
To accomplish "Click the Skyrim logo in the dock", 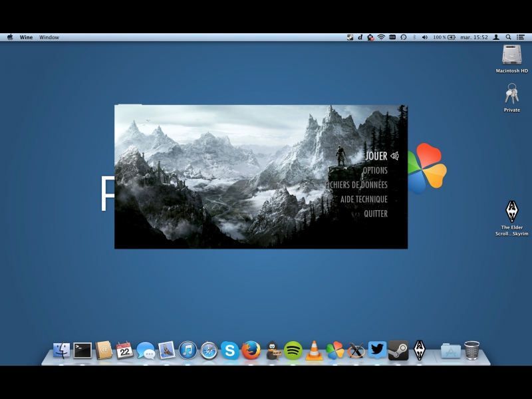I will pos(420,350).
